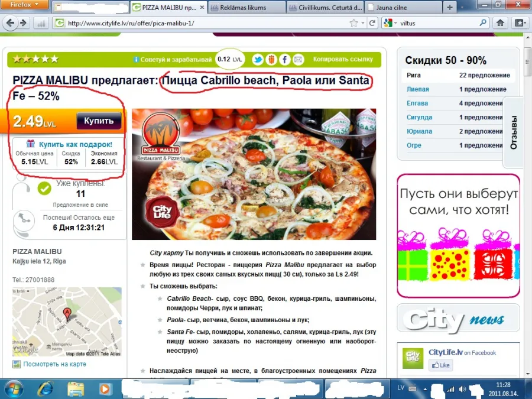The image size is (532, 399).
Task: Click the Kaļķu iela 12, Riga address
Action: (39, 261)
